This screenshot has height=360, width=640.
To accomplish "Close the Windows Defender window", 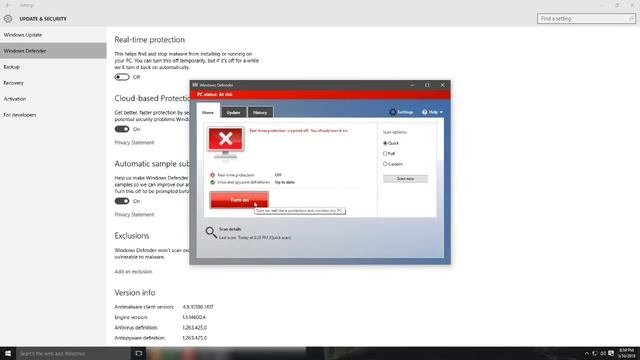I will pyautogui.click(x=442, y=85).
